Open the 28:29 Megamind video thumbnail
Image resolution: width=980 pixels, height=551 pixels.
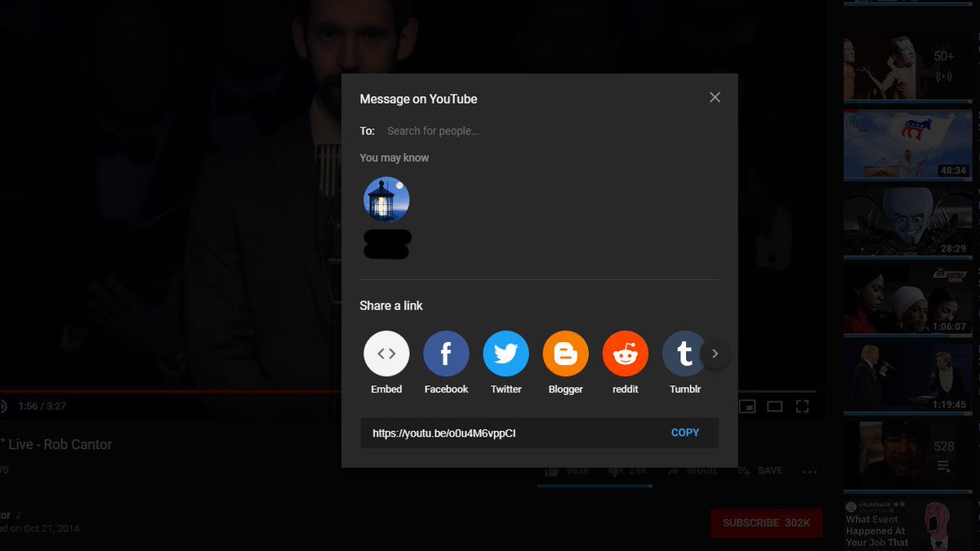908,222
